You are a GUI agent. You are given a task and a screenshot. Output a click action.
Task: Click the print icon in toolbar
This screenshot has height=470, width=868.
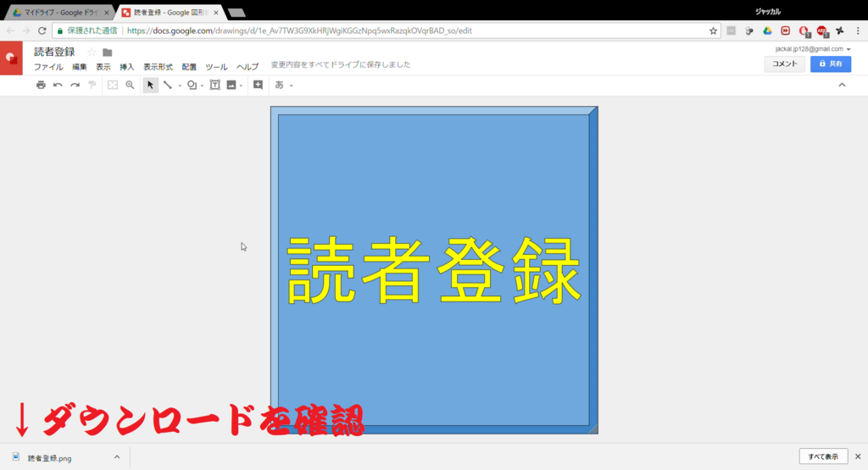pyautogui.click(x=41, y=86)
